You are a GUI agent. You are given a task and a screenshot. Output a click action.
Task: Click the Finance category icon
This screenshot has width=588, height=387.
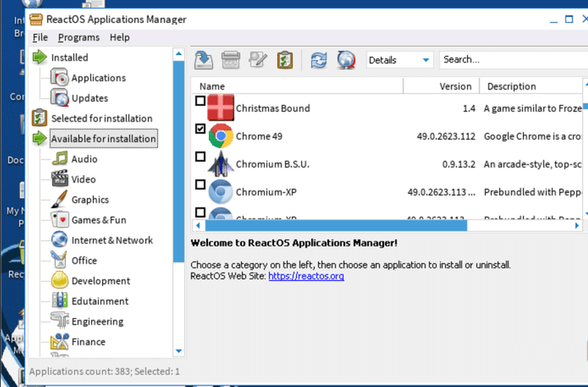click(x=60, y=341)
